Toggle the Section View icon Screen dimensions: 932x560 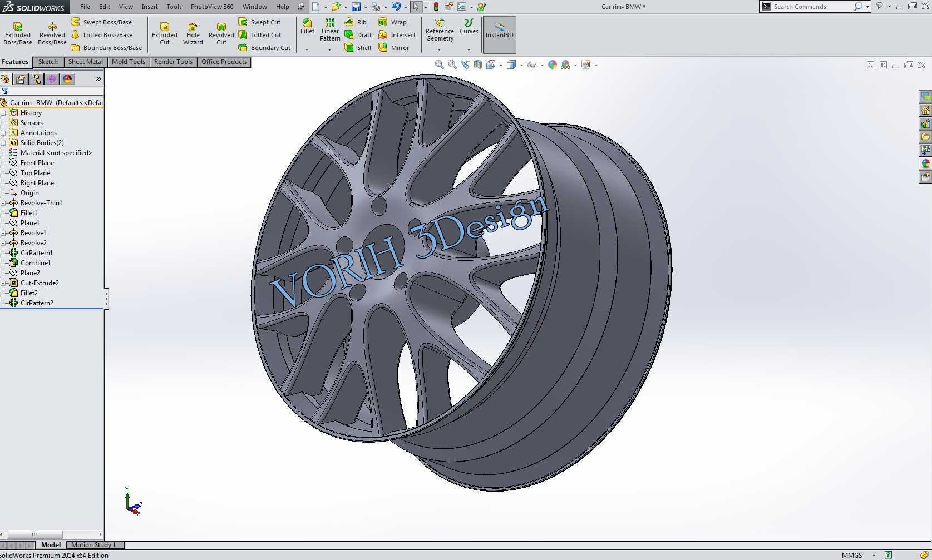478,65
